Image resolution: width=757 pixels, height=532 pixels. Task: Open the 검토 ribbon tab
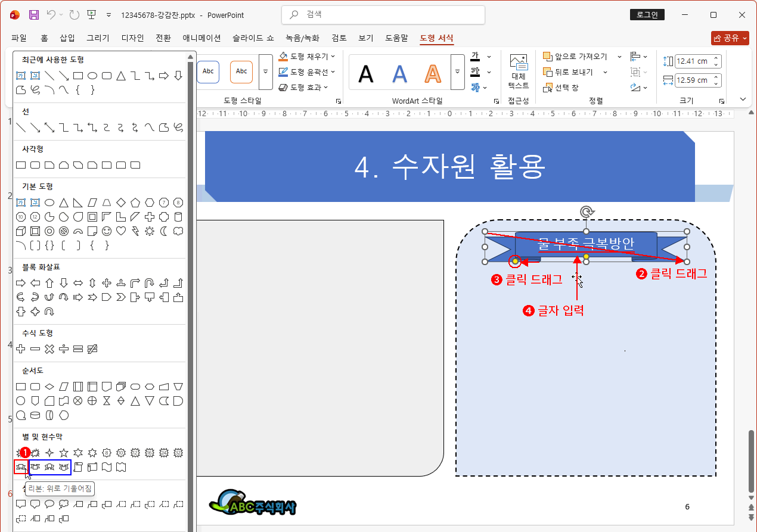point(338,37)
